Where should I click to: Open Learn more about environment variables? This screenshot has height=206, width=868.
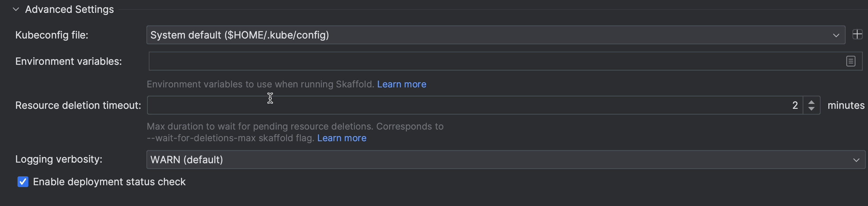[401, 84]
